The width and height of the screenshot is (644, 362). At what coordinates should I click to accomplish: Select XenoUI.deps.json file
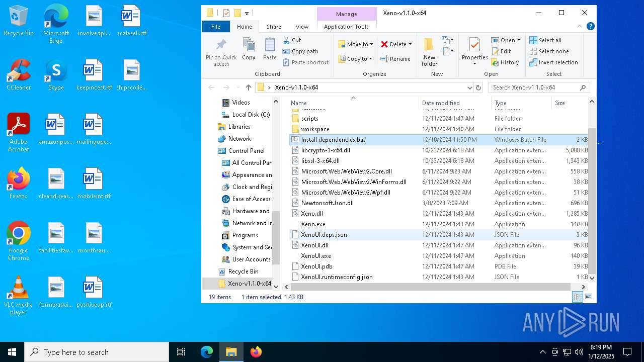click(324, 235)
